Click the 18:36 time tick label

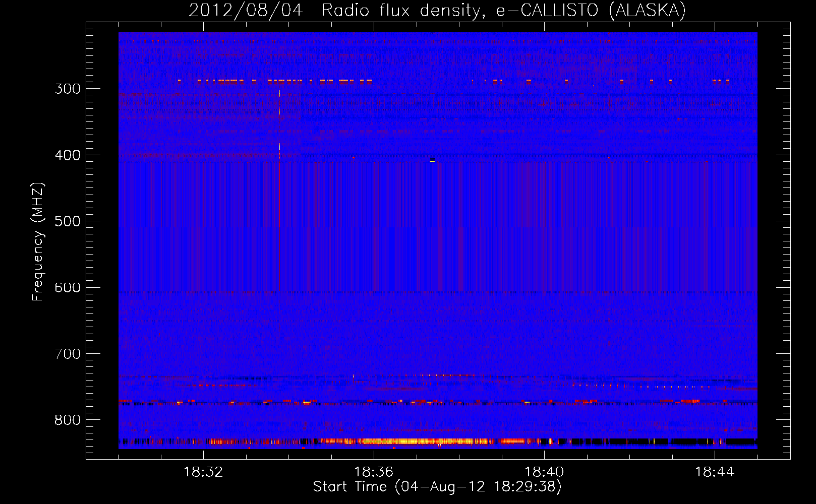coord(374,472)
